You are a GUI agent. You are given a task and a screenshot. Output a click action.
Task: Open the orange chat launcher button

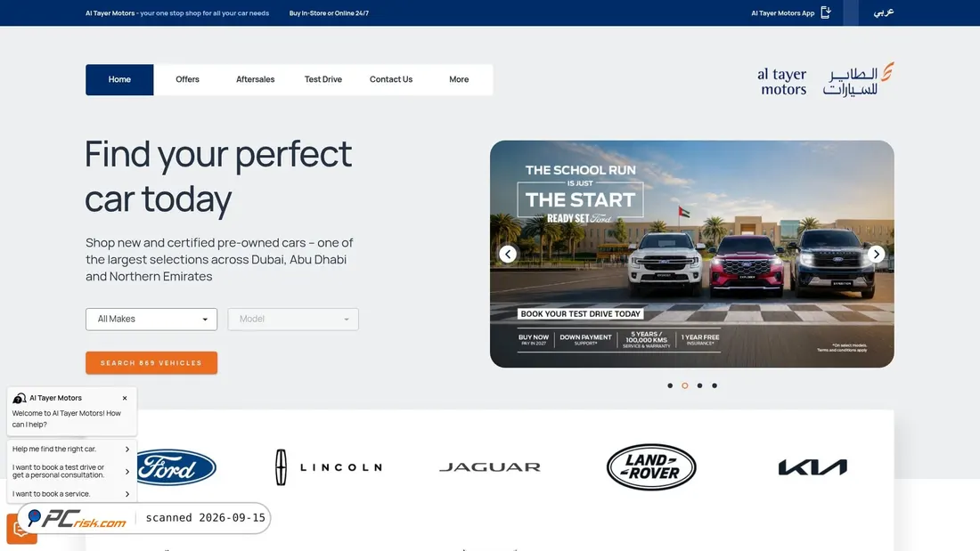21,529
